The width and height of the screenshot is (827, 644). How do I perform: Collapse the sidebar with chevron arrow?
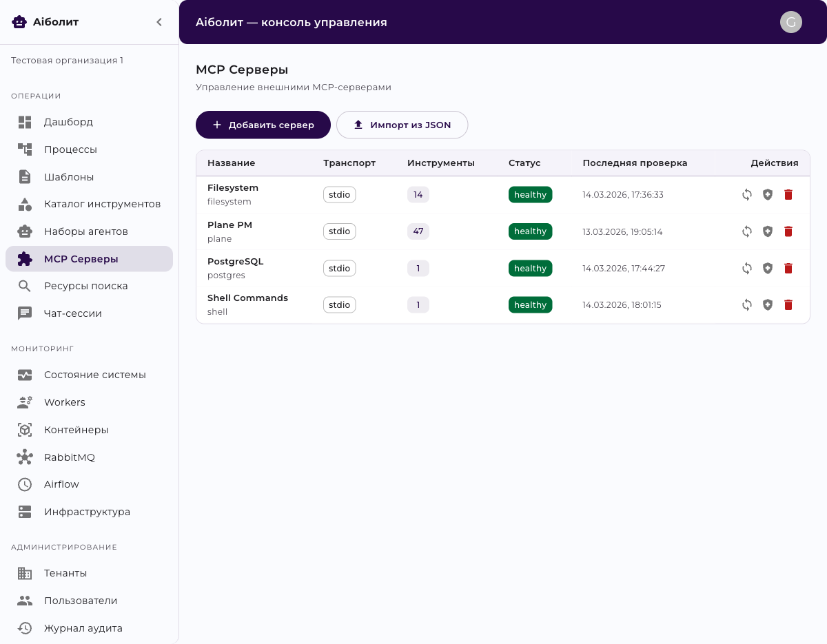(x=159, y=22)
